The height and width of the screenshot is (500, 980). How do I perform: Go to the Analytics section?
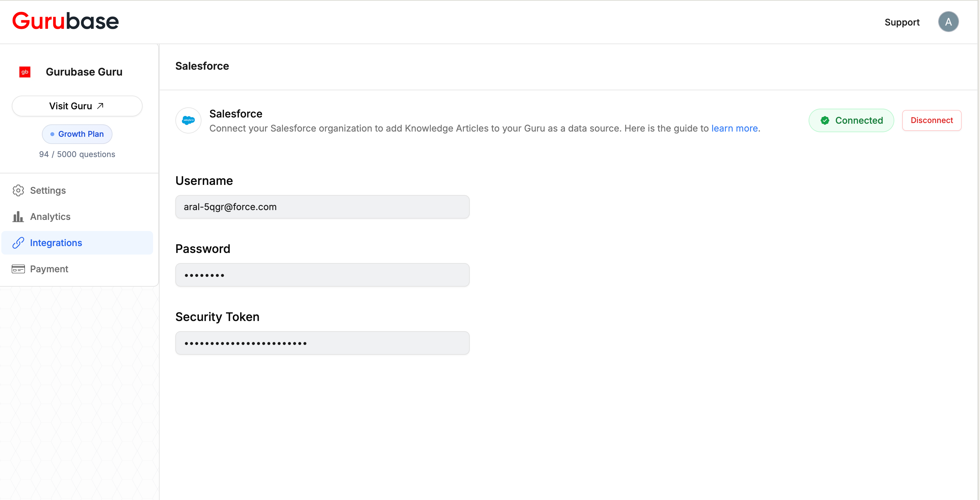50,217
